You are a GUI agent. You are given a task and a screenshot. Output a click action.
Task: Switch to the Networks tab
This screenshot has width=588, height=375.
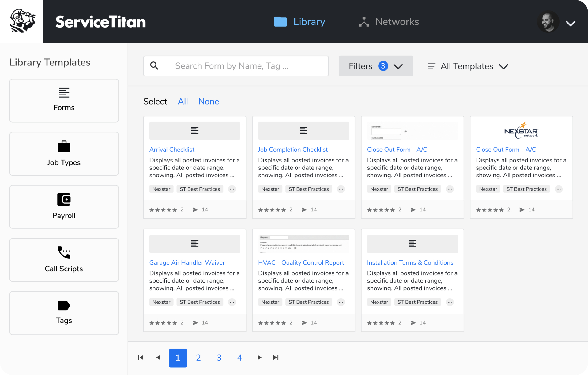coord(389,22)
